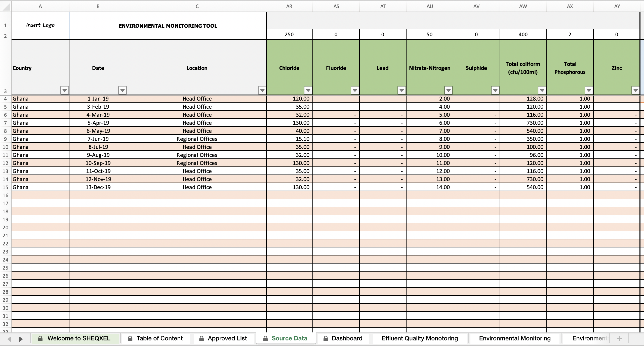Image resolution: width=644 pixels, height=346 pixels.
Task: Select column AW header
Action: click(523, 7)
